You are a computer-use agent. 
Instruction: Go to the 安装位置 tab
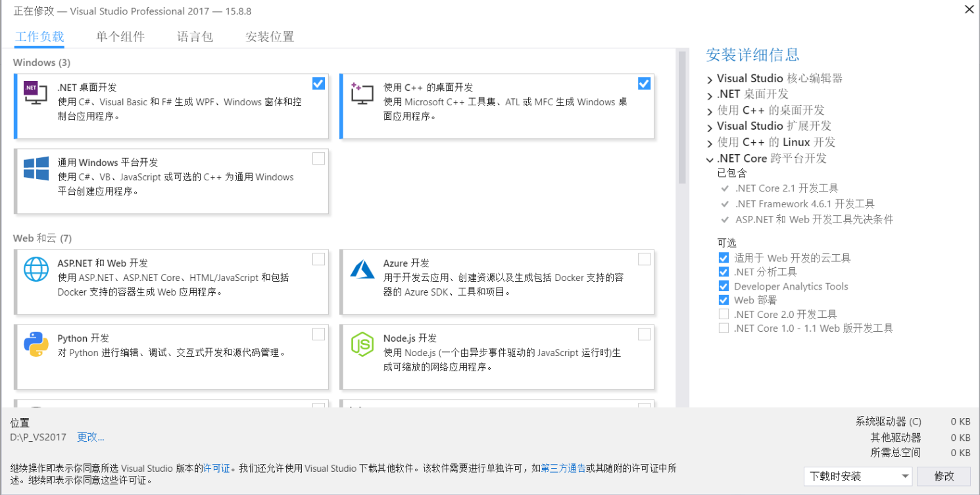point(270,37)
